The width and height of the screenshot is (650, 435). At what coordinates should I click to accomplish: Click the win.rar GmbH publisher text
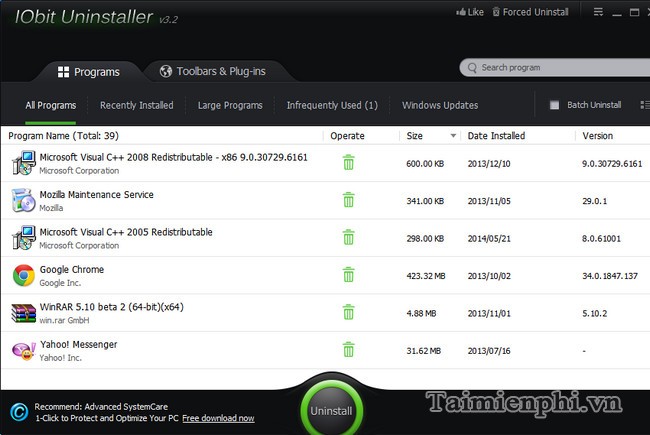coord(64,320)
